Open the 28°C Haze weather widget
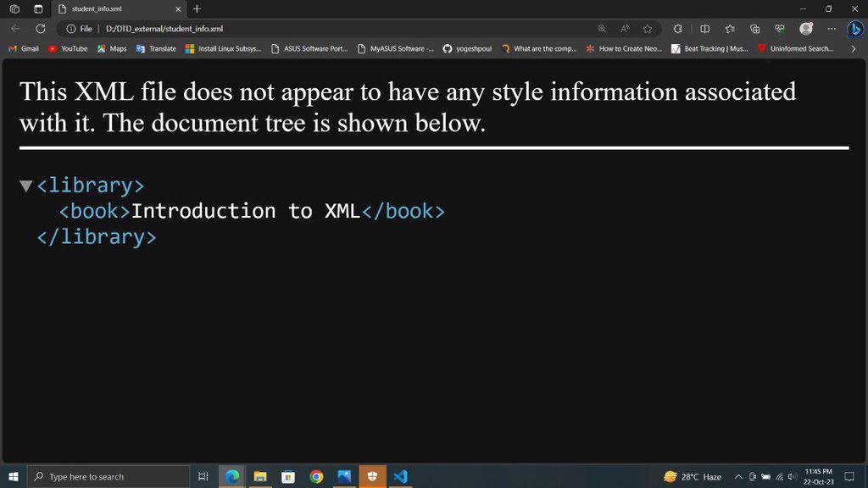Viewport: 868px width, 488px height. 693,476
